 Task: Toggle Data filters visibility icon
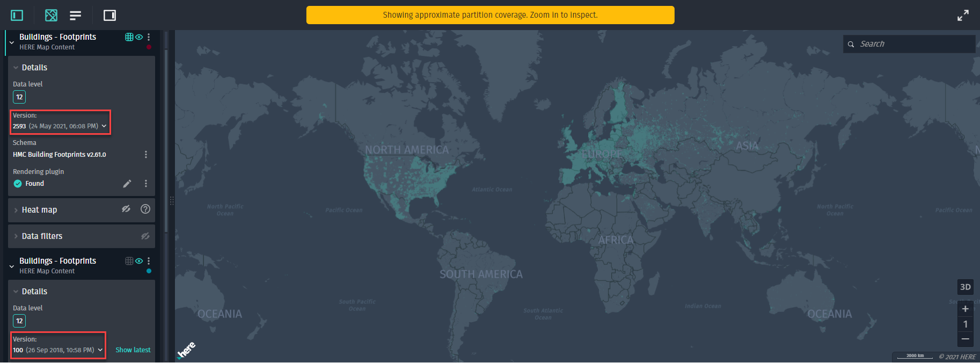pyautogui.click(x=145, y=236)
